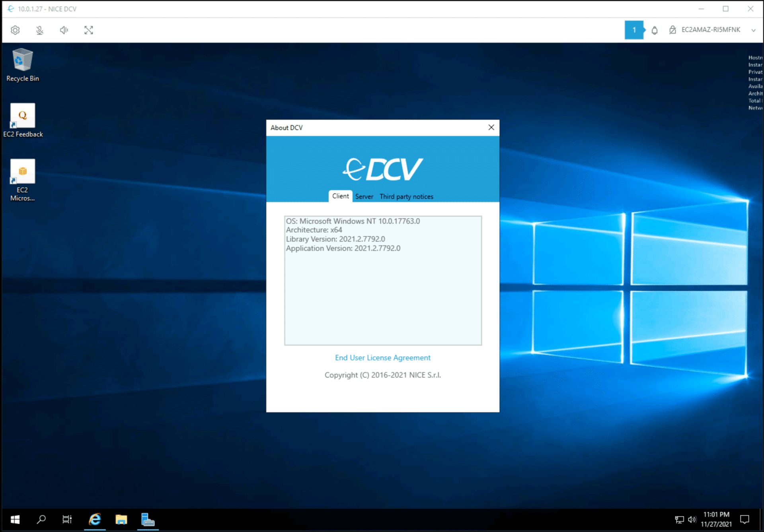The image size is (764, 532).
Task: Expand the EC2AMAZ-RI5MFNK session dropdown arrow
Action: [753, 30]
